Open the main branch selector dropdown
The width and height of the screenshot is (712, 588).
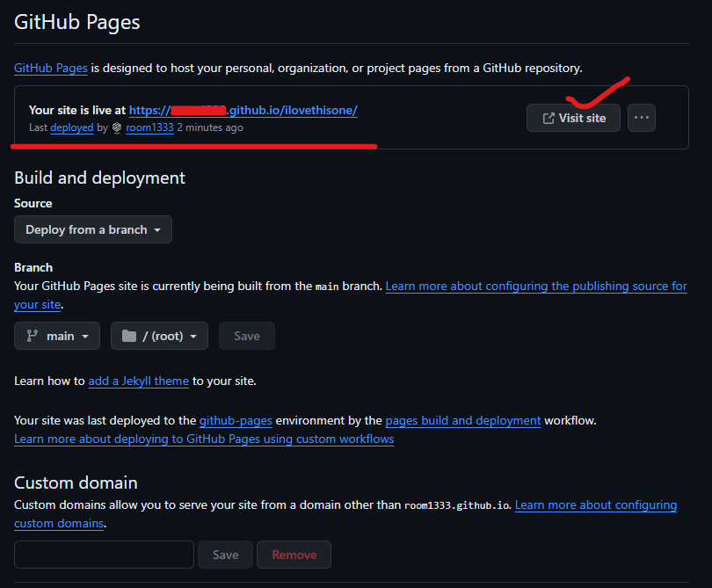pyautogui.click(x=57, y=336)
